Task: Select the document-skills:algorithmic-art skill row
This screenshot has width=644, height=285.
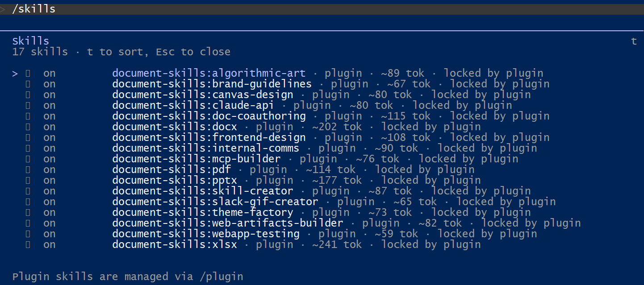Action: pyautogui.click(x=278, y=73)
